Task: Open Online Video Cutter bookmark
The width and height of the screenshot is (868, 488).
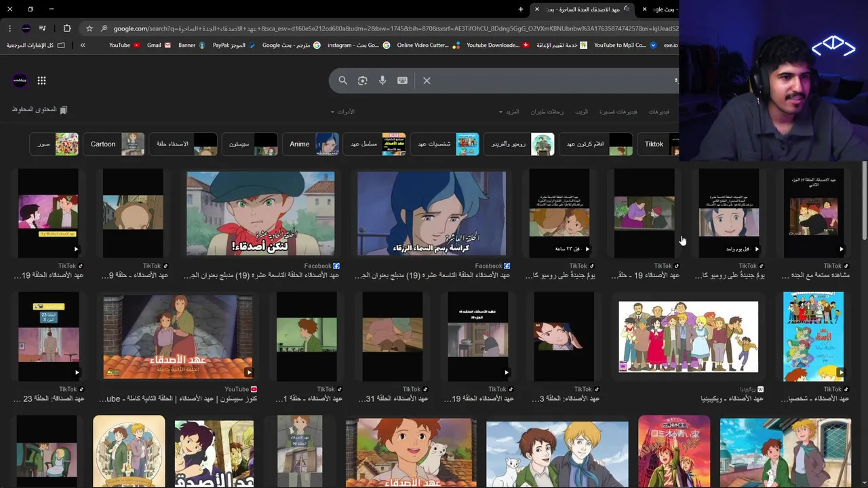Action: pyautogui.click(x=428, y=45)
